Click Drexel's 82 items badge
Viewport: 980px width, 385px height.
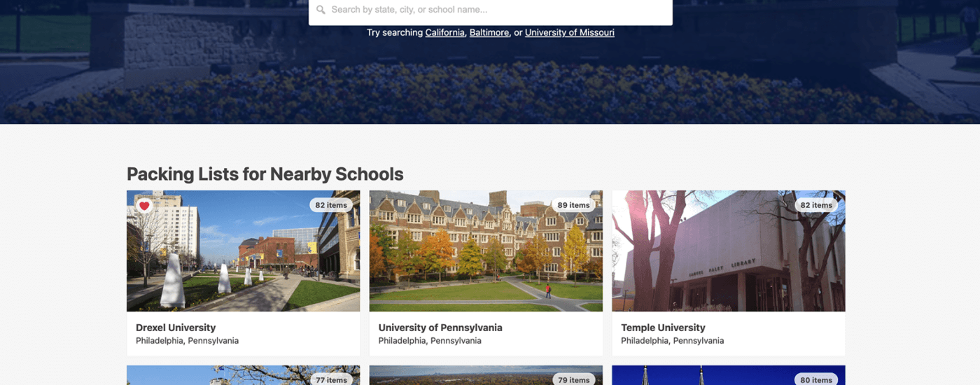[x=330, y=205]
